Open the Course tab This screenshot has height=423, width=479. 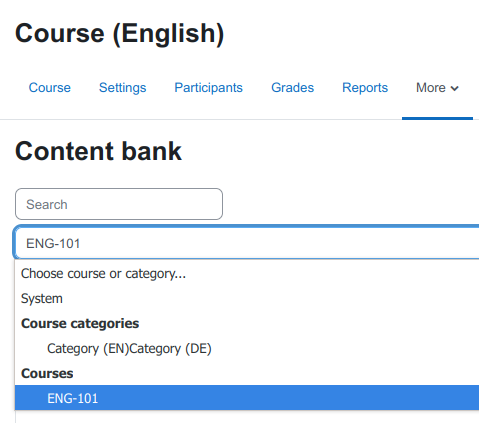(x=50, y=88)
